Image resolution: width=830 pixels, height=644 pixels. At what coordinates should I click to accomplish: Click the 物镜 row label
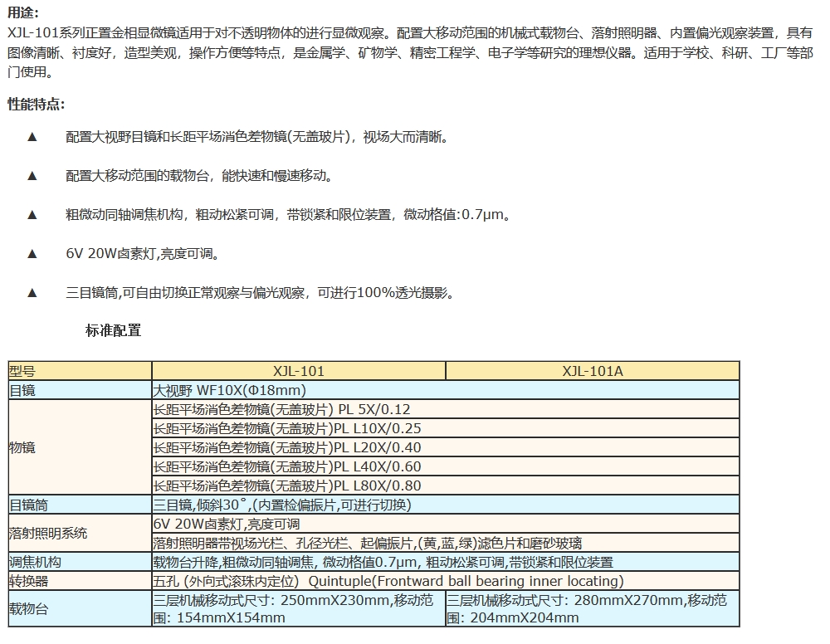pos(80,447)
